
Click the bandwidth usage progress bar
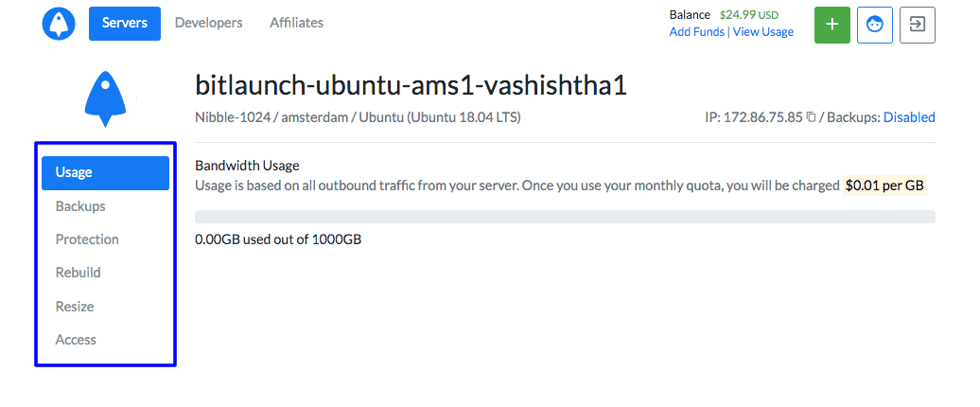565,217
